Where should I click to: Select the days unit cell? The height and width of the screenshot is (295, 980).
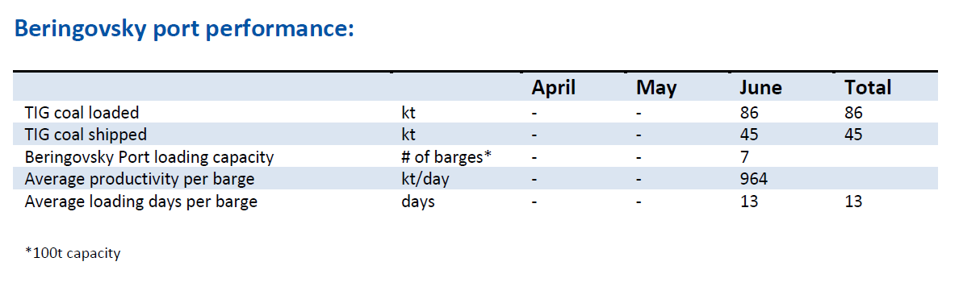tap(418, 202)
